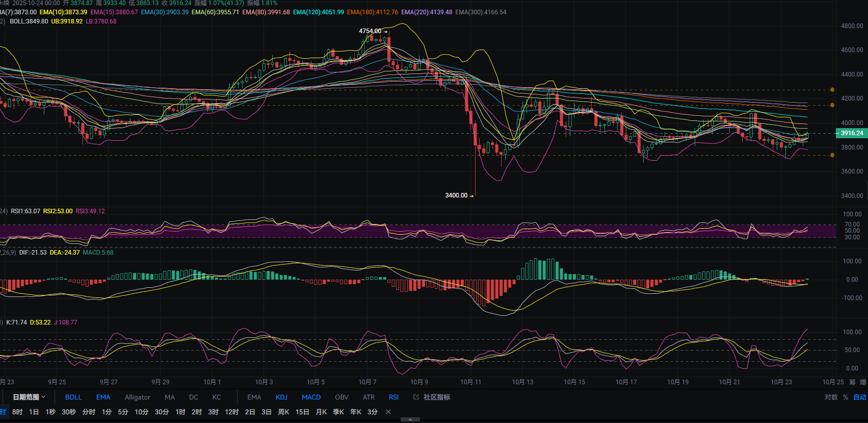Click the alert bell marker below 3800 price
This screenshot has height=423, width=868.
[832, 155]
